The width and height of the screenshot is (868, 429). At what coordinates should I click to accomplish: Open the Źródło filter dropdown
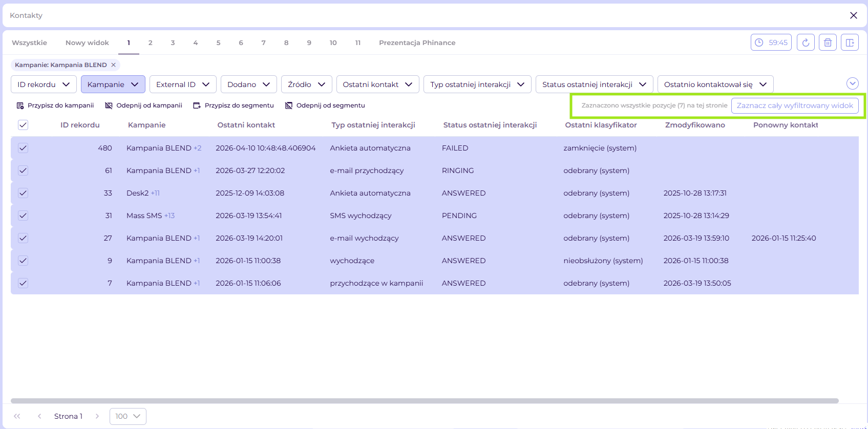point(307,84)
